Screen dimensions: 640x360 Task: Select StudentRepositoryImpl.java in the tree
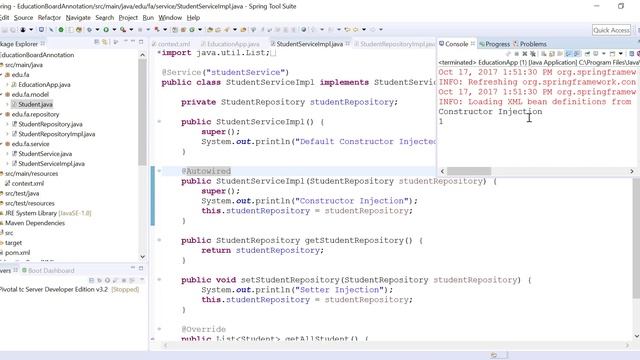[53, 134]
